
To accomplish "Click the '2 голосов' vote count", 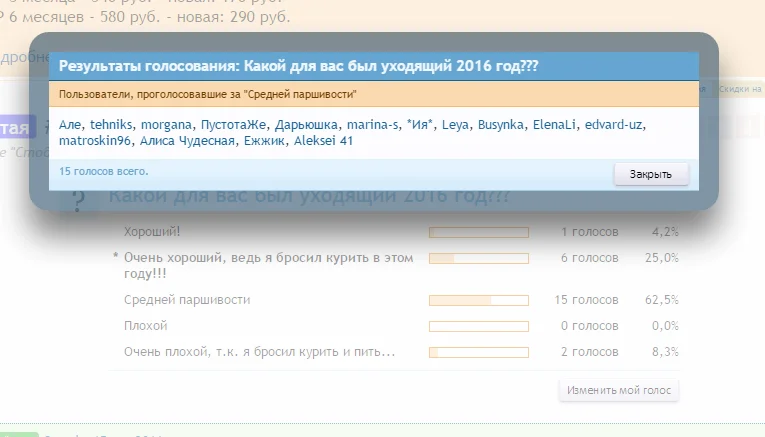I will coord(589,352).
